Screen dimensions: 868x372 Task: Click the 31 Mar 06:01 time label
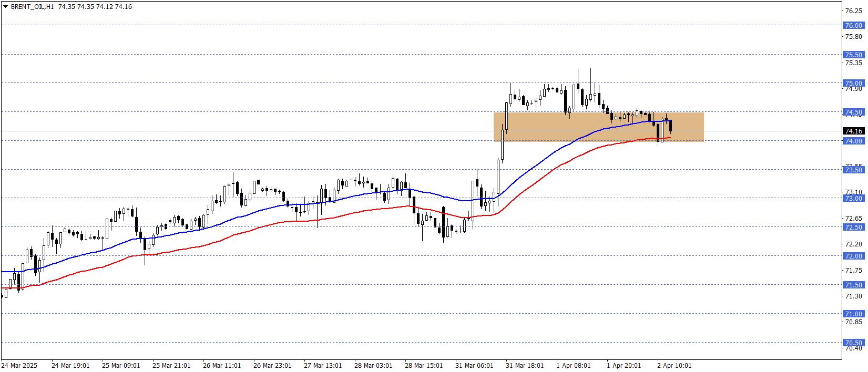[474, 365]
